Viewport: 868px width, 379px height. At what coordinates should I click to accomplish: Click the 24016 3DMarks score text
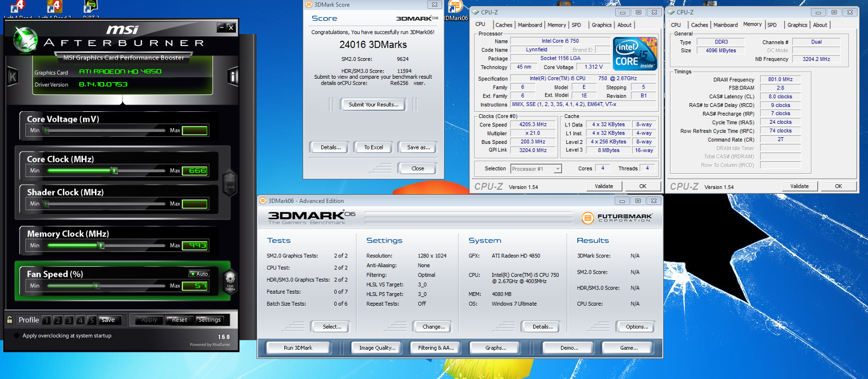click(373, 45)
